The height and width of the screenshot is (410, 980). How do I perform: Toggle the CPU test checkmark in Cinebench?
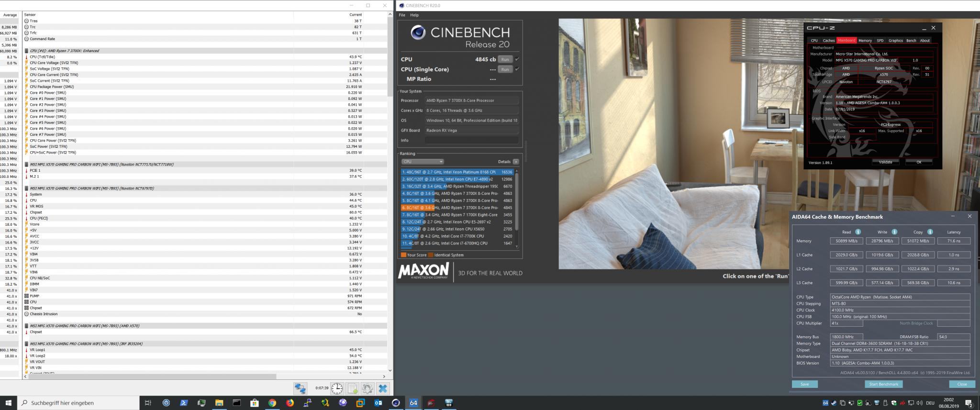coord(517,59)
